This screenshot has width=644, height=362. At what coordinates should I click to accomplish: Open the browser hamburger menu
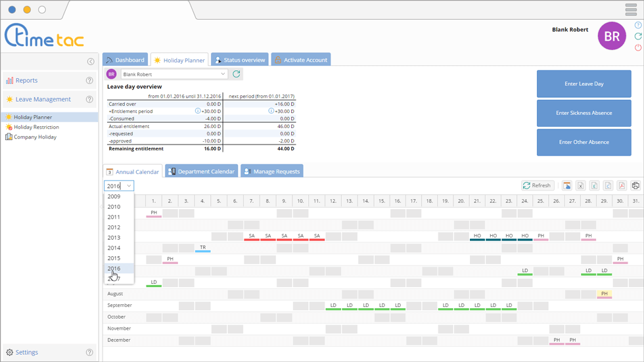(x=631, y=10)
